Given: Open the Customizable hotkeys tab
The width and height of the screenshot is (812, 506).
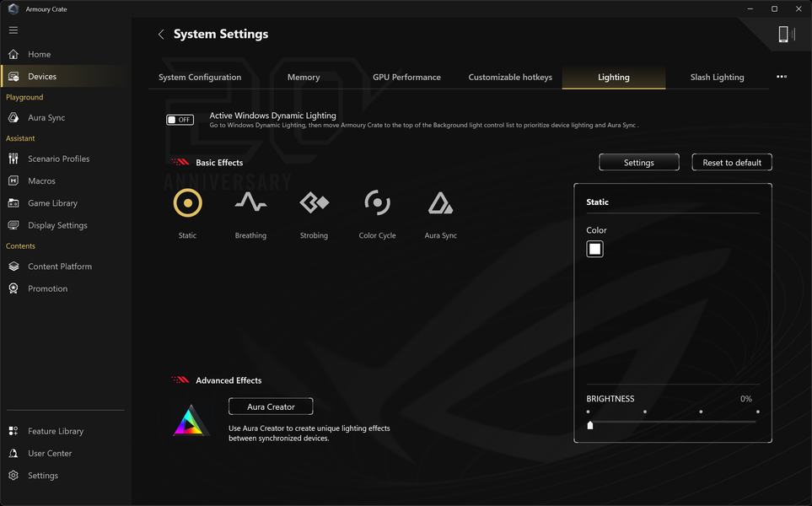Looking at the screenshot, I should coord(510,78).
